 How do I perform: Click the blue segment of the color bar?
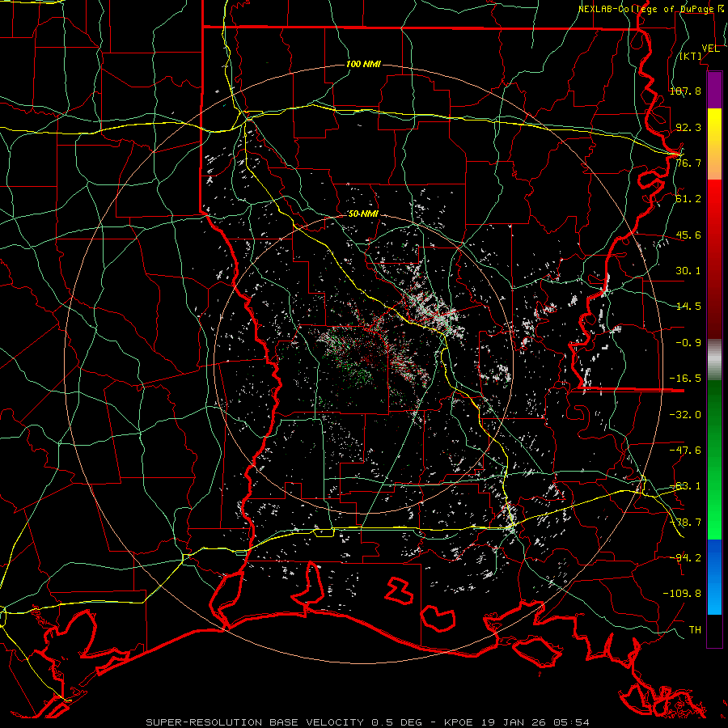(x=714, y=577)
